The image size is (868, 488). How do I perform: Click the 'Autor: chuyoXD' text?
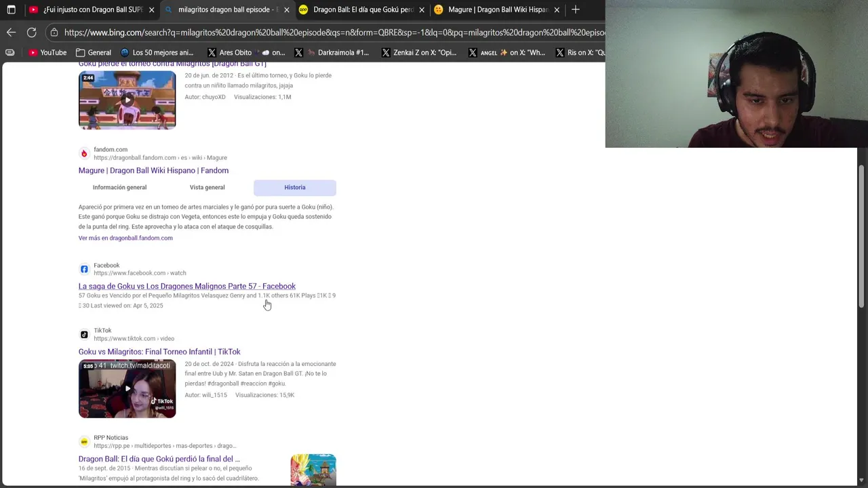tap(205, 97)
